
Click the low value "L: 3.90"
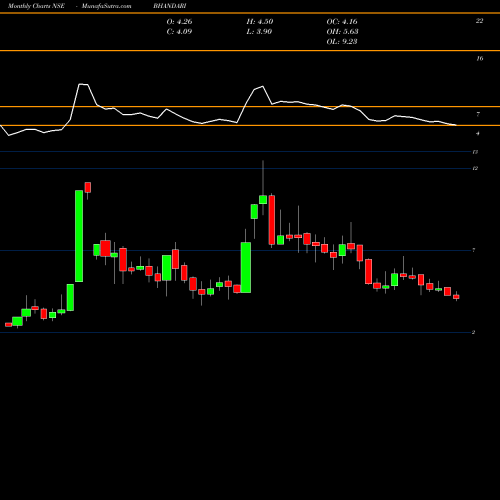[259, 32]
